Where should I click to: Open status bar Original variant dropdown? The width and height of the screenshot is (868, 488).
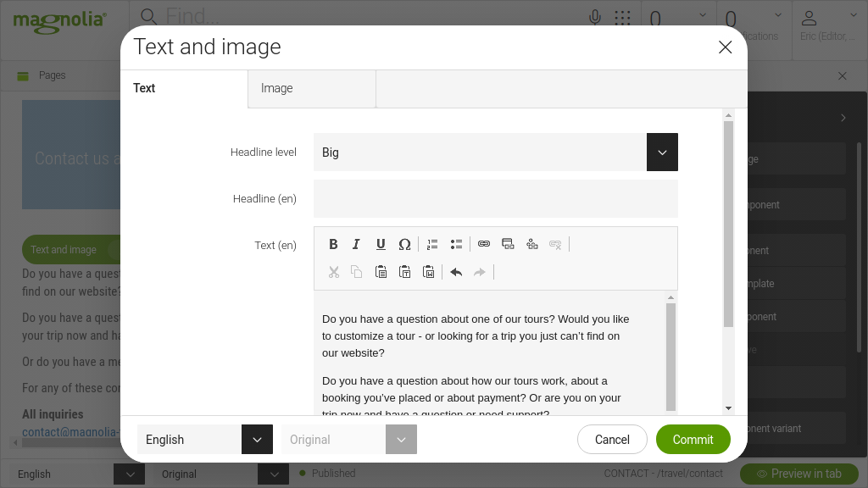coord(274,474)
